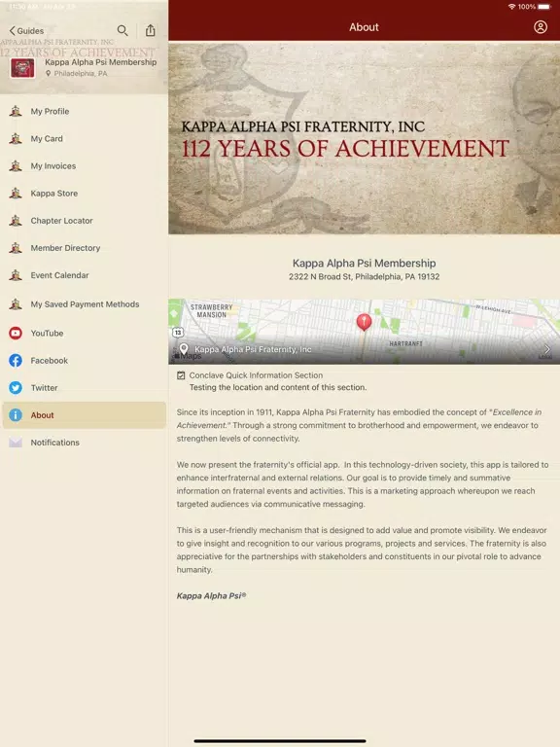
Task: Tap the crest icon beside Kappa Store
Action: click(16, 193)
